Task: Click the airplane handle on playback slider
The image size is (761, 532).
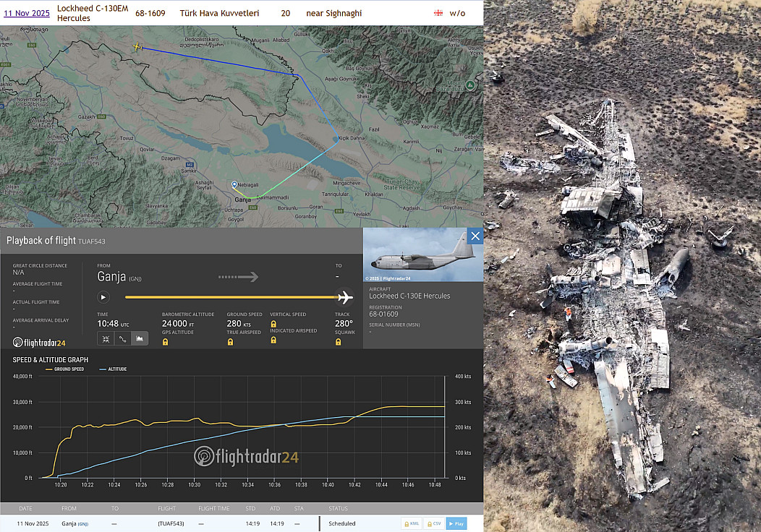Action: pyautogui.click(x=345, y=297)
